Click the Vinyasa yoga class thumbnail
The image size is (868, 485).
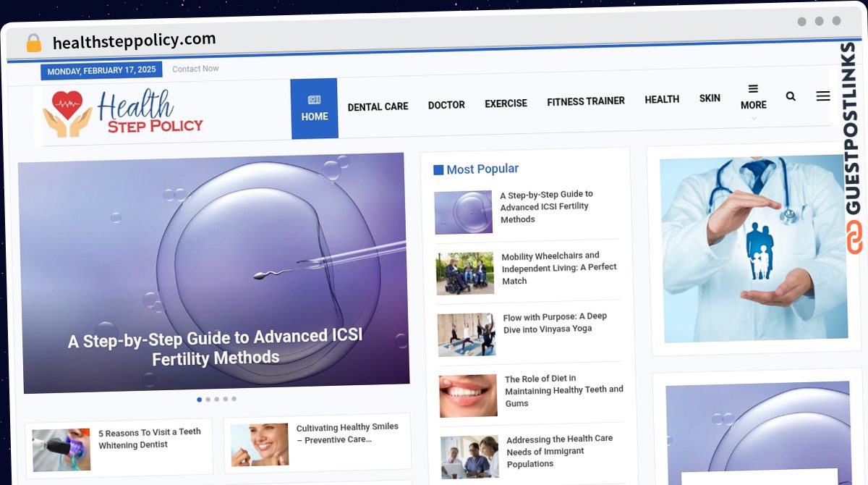467,334
